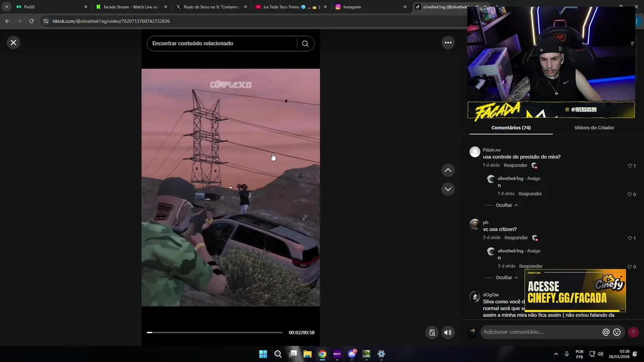Image resolution: width=644 pixels, height=362 pixels.
Task: Open dOgQw user name
Action: [491, 295]
